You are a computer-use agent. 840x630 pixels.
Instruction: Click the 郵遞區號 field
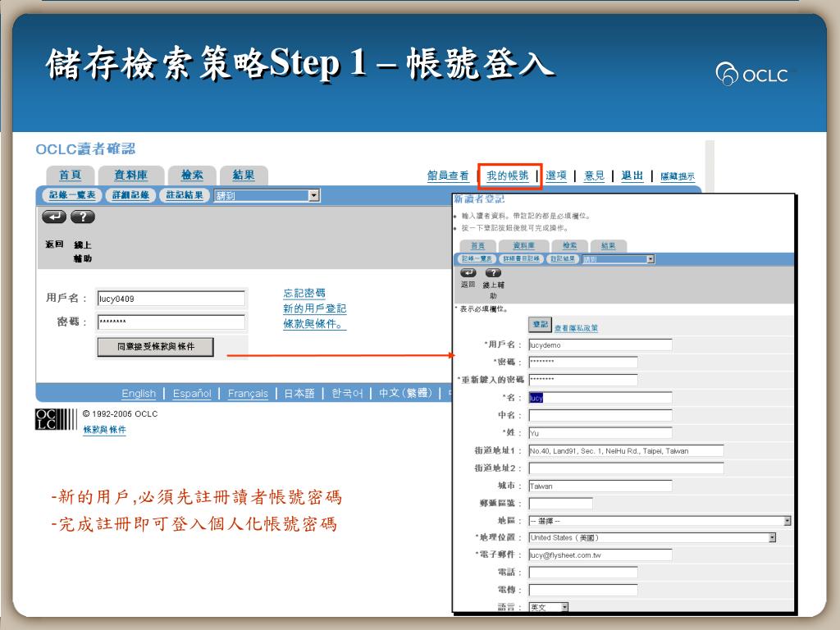point(560,503)
